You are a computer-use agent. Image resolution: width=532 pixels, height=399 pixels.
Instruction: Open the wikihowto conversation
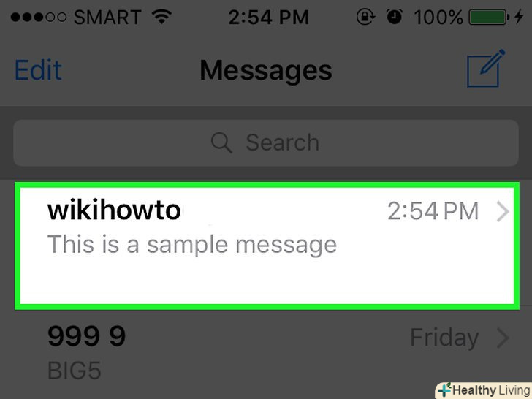pos(267,246)
